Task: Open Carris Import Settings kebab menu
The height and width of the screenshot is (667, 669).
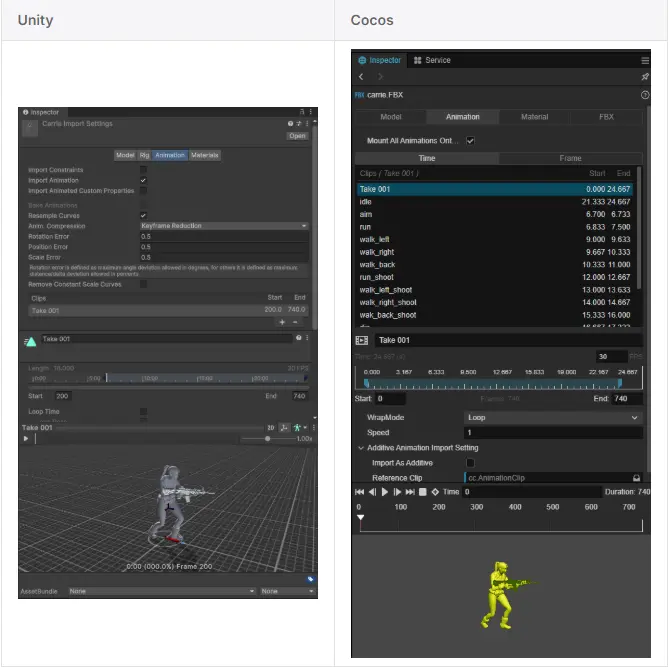Action: tap(307, 124)
